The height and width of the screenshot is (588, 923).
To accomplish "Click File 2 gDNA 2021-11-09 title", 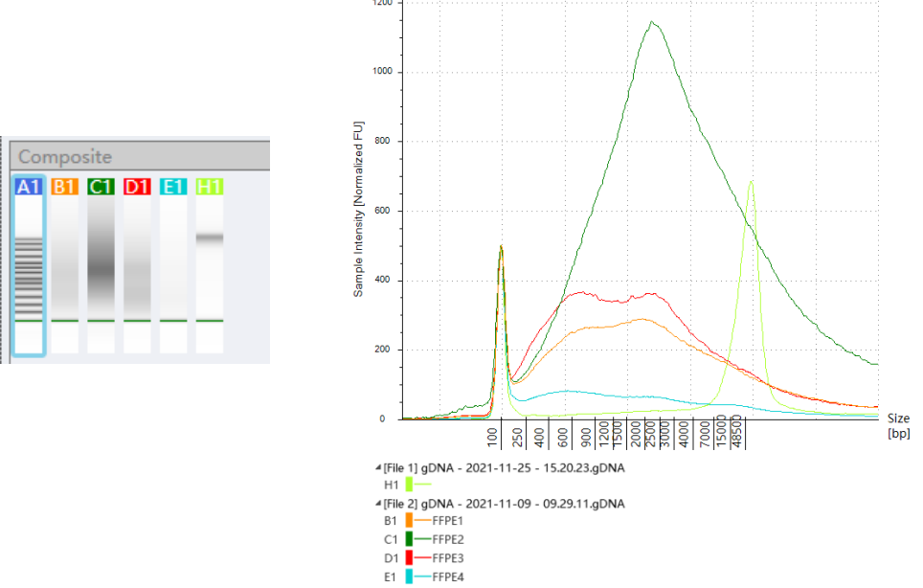I will tap(504, 504).
